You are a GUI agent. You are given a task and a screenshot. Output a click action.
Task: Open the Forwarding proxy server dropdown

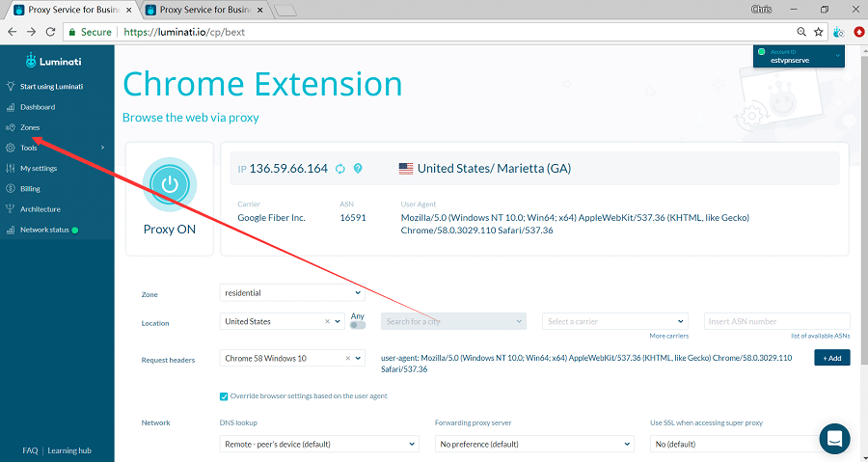[534, 444]
